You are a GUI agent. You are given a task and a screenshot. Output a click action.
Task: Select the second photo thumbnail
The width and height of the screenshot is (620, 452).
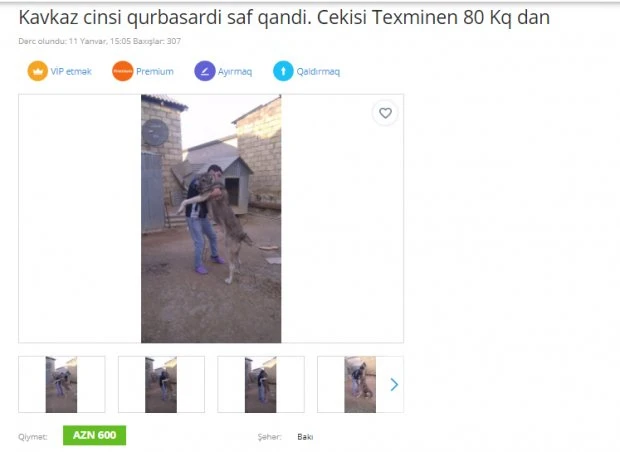[x=161, y=384]
